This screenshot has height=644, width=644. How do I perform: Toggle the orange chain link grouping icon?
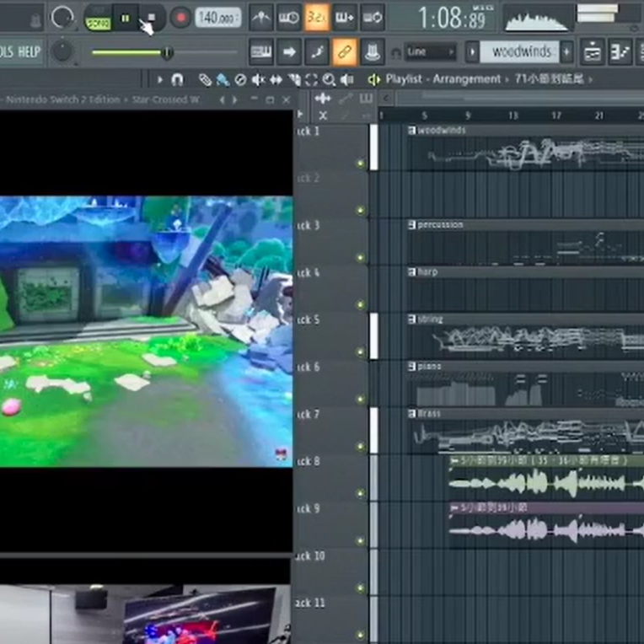(345, 51)
